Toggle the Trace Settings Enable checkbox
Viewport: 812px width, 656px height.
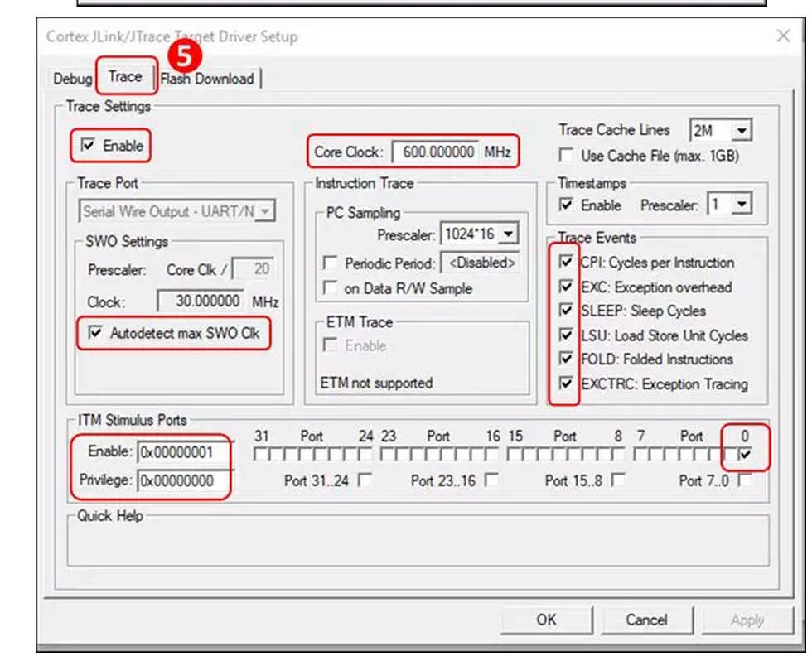pos(88,145)
